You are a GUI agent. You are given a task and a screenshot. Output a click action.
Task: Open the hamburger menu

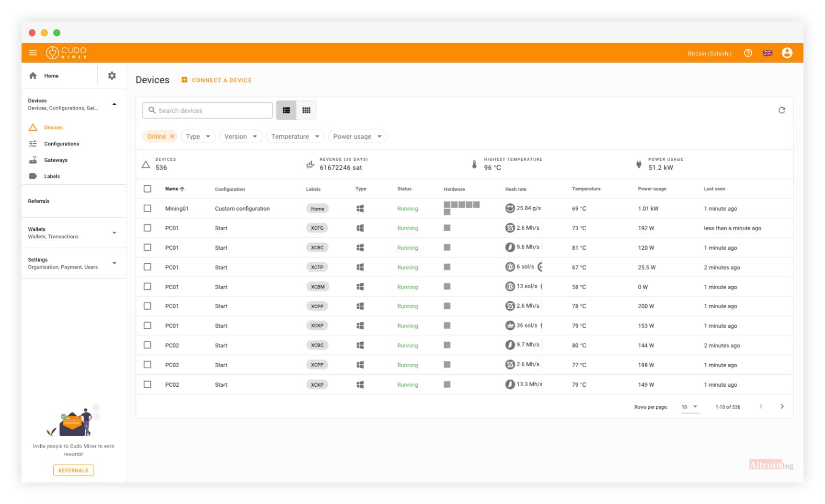tap(33, 53)
